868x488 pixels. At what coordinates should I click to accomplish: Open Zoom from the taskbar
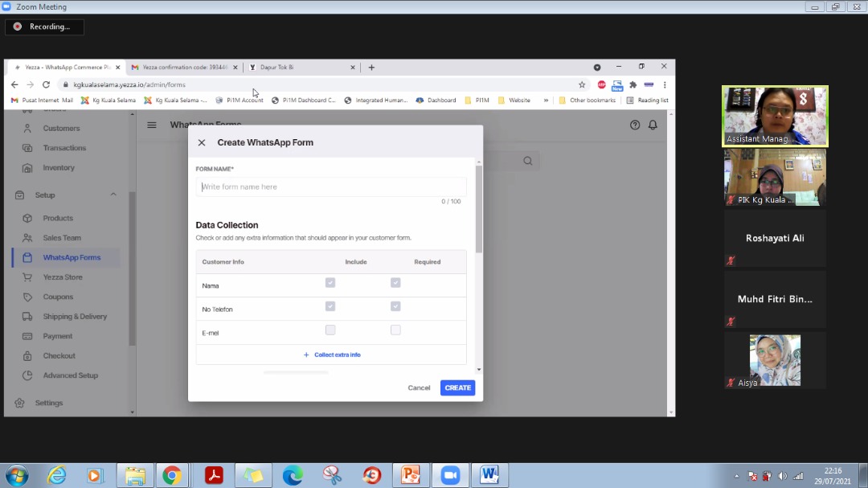click(450, 475)
